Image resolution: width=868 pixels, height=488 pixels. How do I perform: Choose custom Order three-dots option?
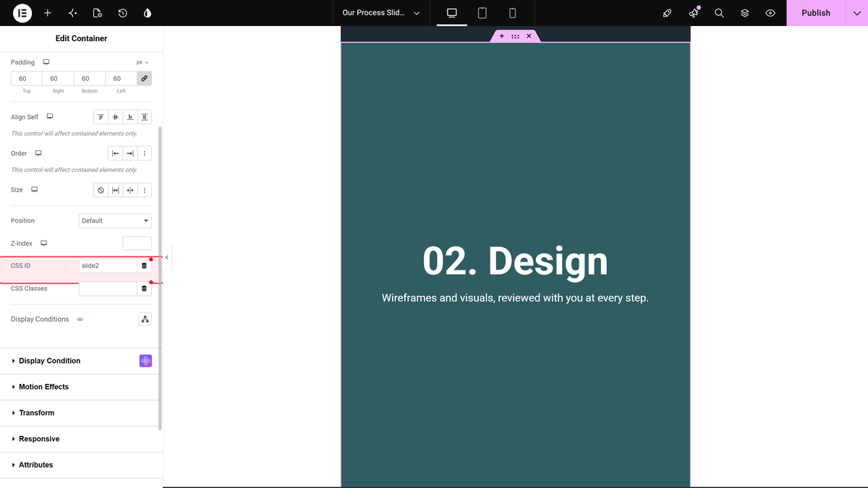(x=145, y=153)
